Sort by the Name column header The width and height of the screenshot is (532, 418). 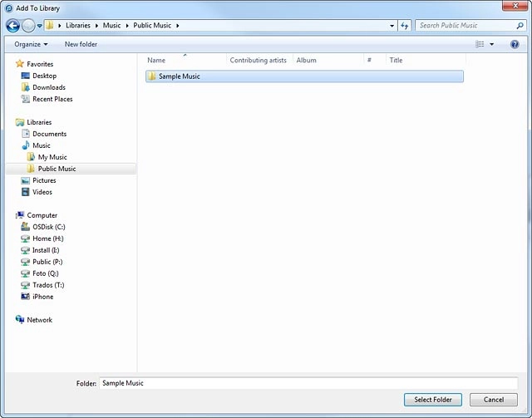pyautogui.click(x=156, y=60)
